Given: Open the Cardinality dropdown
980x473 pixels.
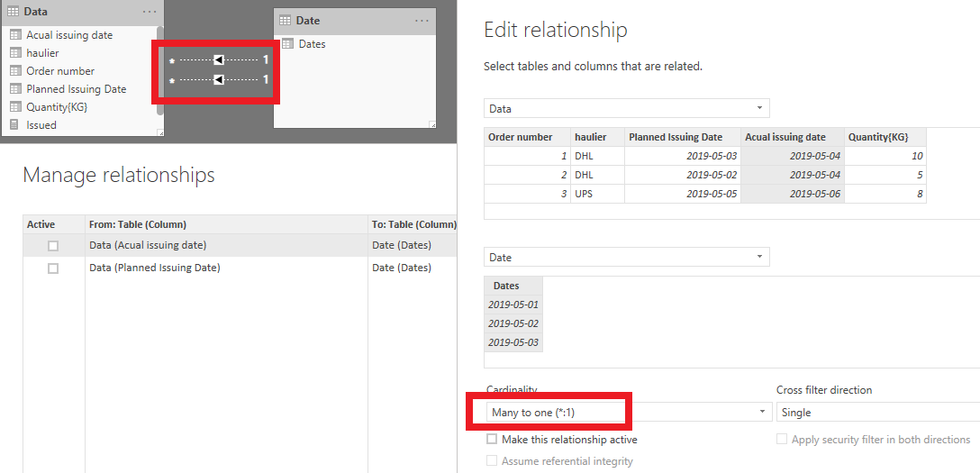Looking at the screenshot, I should pos(630,412).
